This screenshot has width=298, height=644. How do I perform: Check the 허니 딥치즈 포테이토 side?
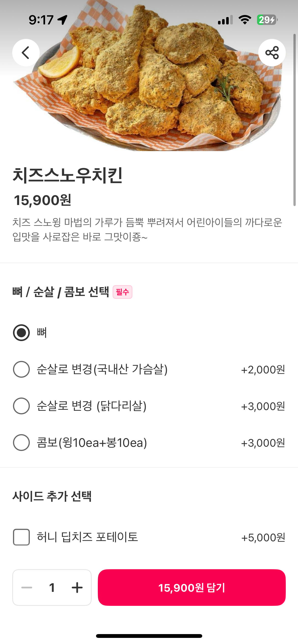(x=21, y=537)
